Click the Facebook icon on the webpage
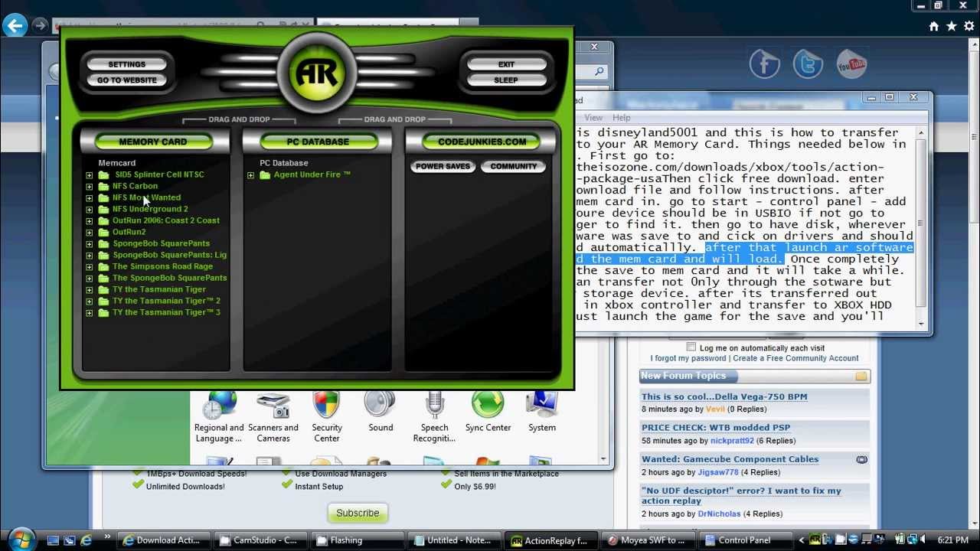The height and width of the screenshot is (551, 980). pos(764,64)
